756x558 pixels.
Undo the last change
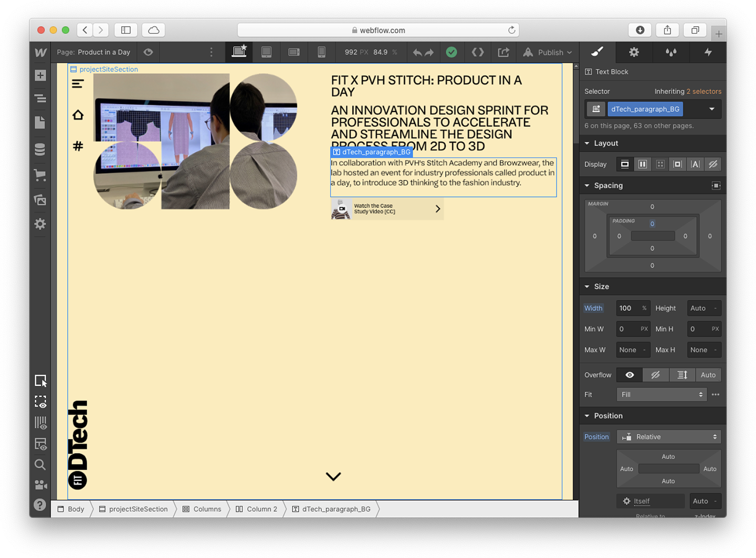[x=417, y=52]
